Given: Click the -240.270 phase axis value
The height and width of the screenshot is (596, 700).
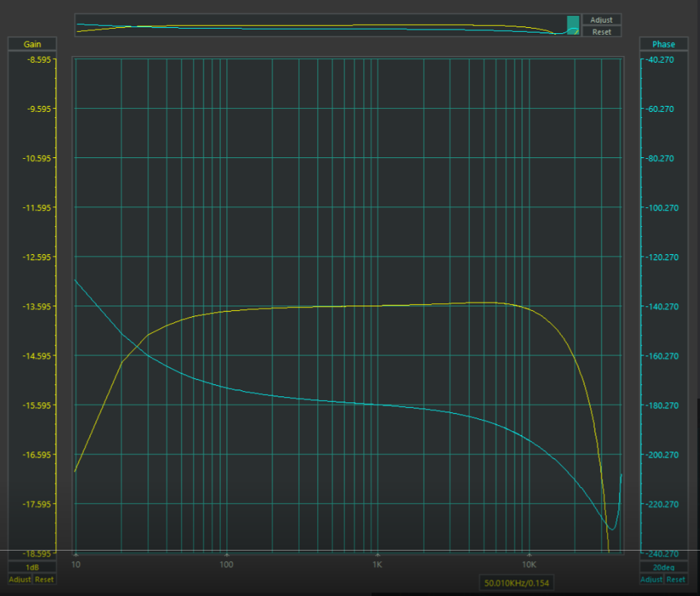Looking at the screenshot, I should (x=661, y=554).
